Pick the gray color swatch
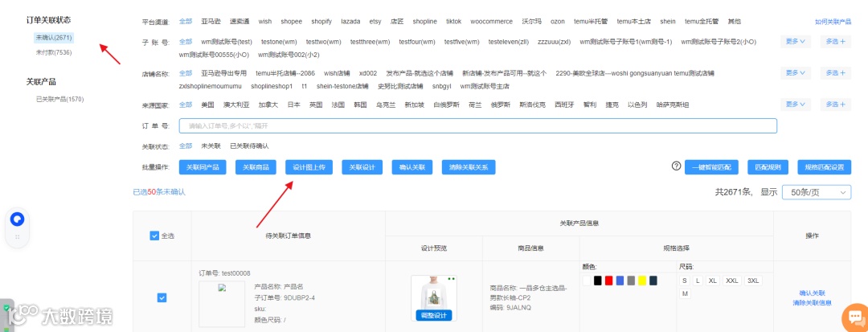The width and height of the screenshot is (868, 332). (631, 281)
